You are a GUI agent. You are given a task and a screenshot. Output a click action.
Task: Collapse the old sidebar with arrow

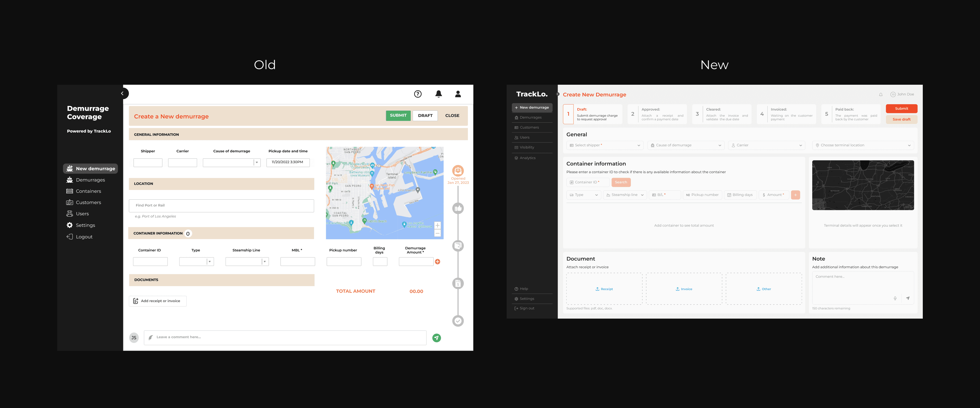point(122,94)
